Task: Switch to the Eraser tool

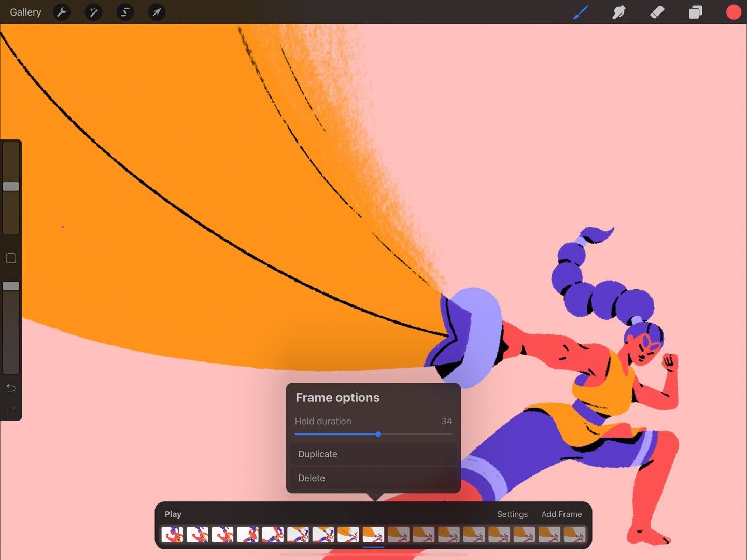Action: (657, 12)
